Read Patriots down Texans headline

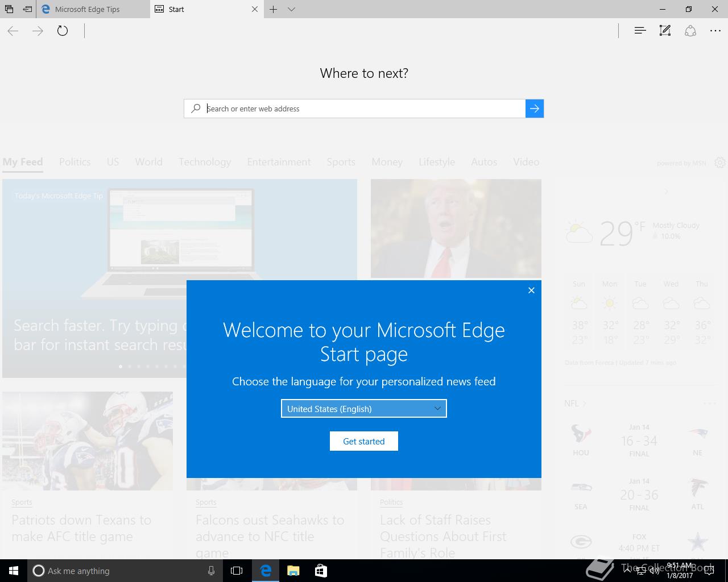tap(81, 528)
